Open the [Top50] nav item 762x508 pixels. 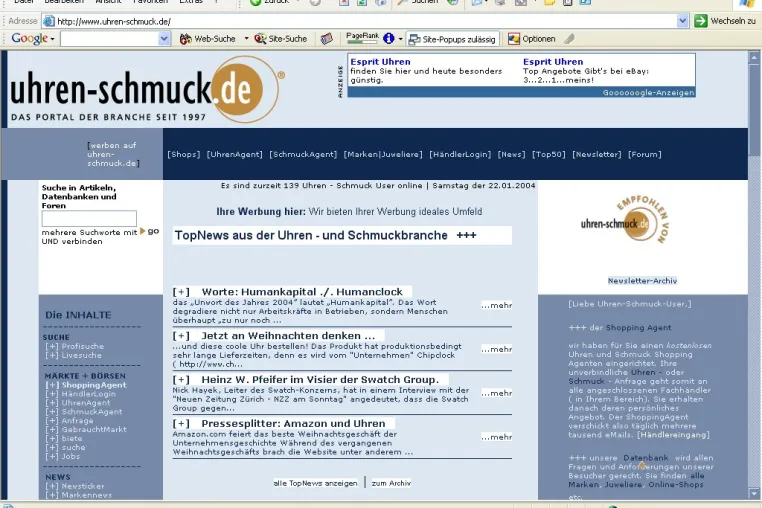coord(549,155)
